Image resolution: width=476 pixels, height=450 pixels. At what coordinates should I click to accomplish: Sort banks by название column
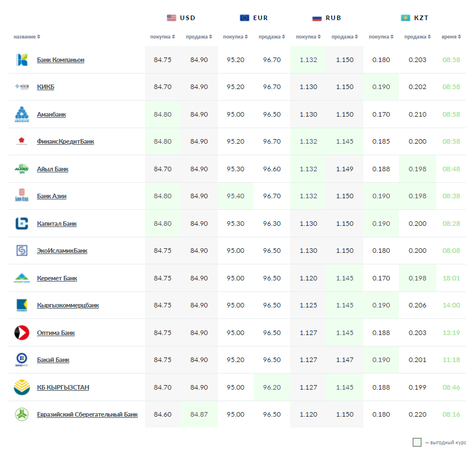pos(27,37)
